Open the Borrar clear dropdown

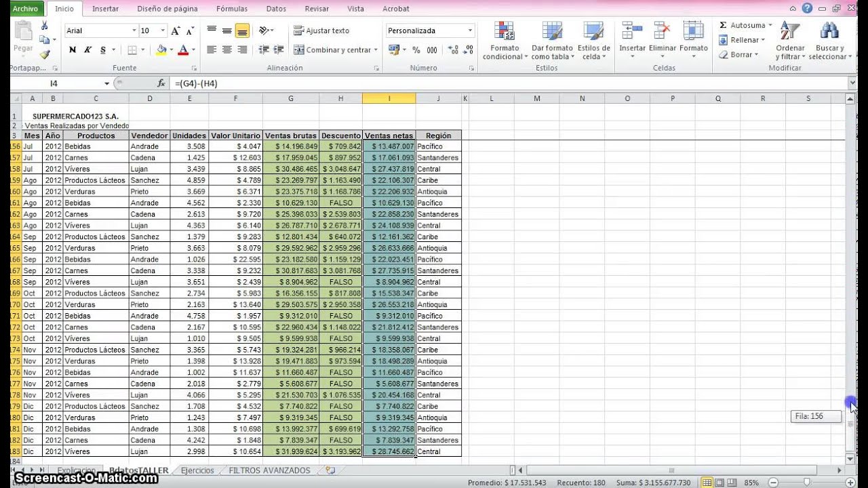pos(739,55)
